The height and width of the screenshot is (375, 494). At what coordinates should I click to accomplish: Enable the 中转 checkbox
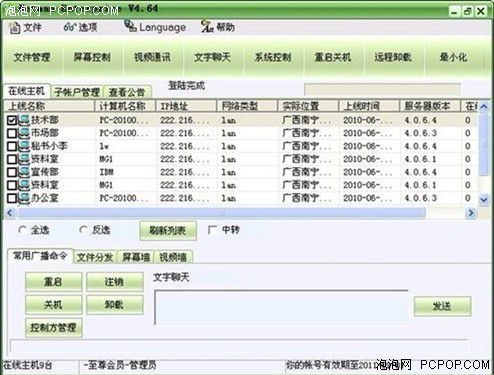[x=212, y=230]
